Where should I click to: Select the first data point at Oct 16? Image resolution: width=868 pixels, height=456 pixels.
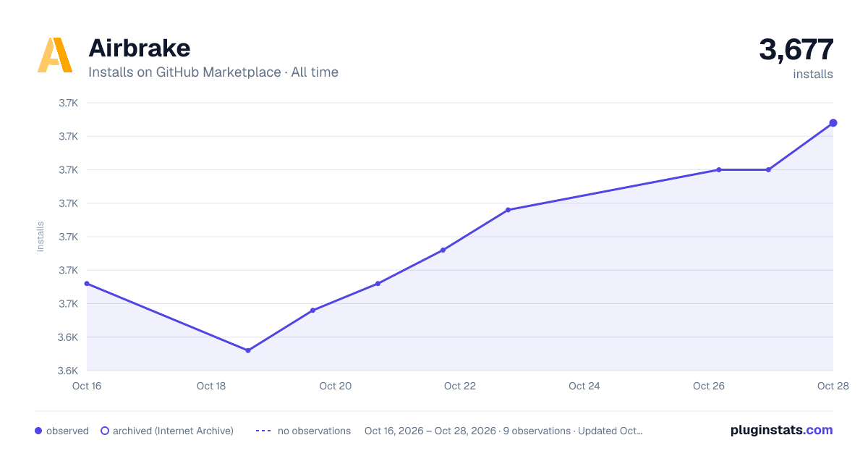(87, 284)
